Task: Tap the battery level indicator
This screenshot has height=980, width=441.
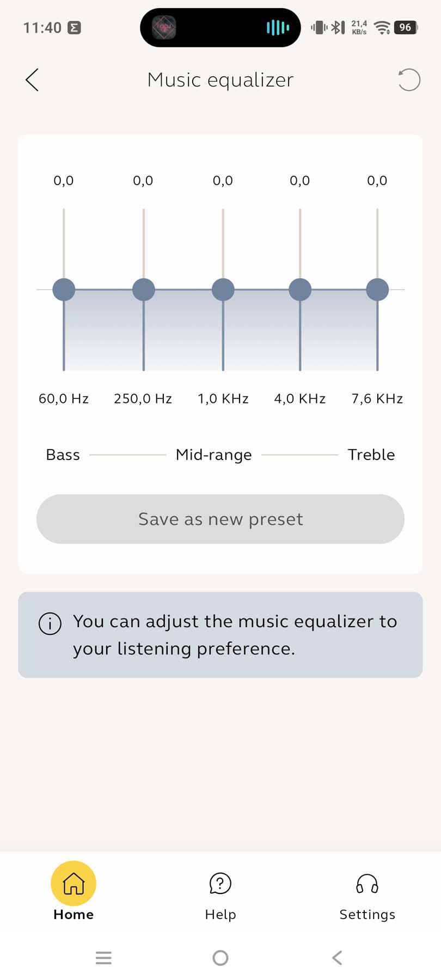Action: pos(406,28)
